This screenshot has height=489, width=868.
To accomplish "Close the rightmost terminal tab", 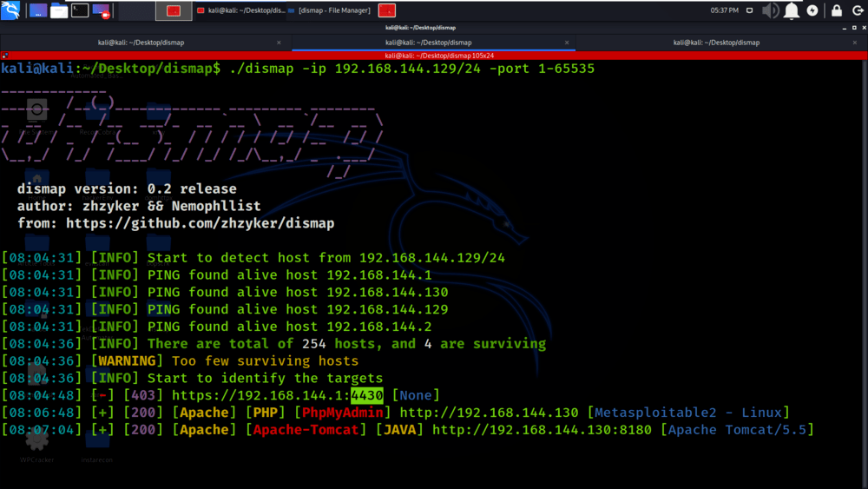I will coord(855,43).
